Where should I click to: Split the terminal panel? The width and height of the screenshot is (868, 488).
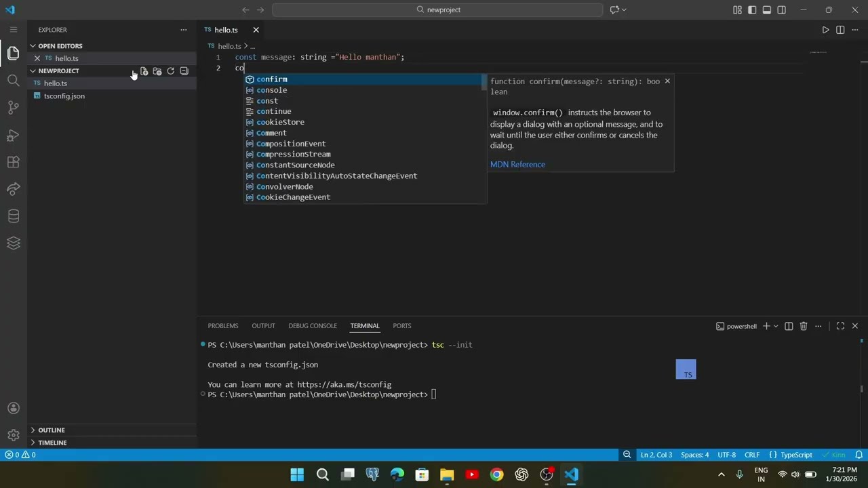[789, 326]
